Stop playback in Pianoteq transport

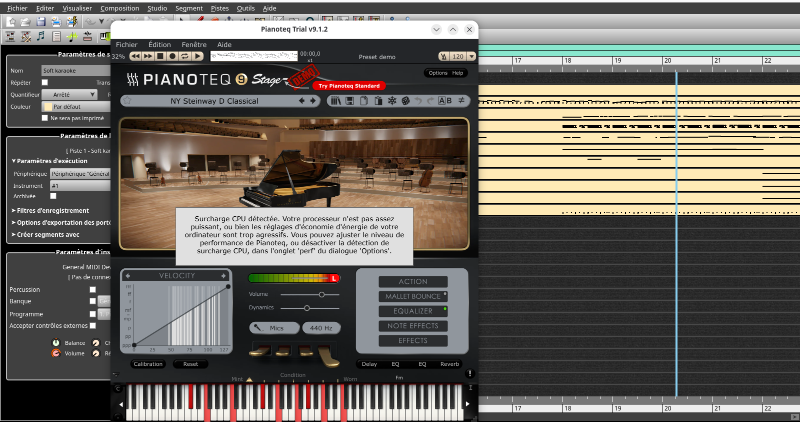pyautogui.click(x=160, y=56)
